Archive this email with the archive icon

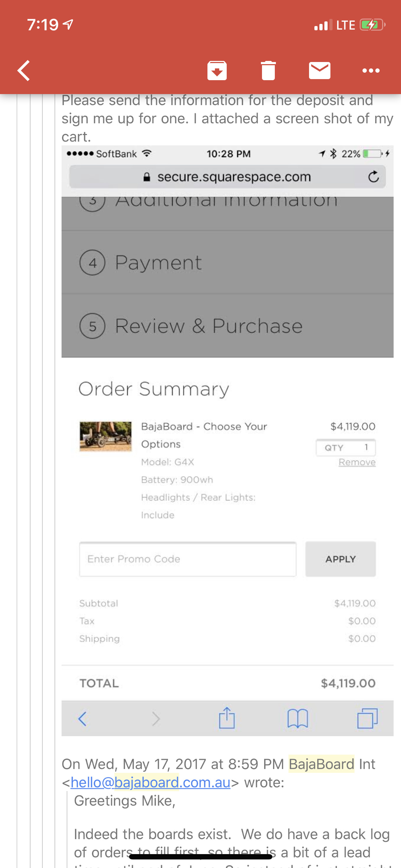coord(217,71)
